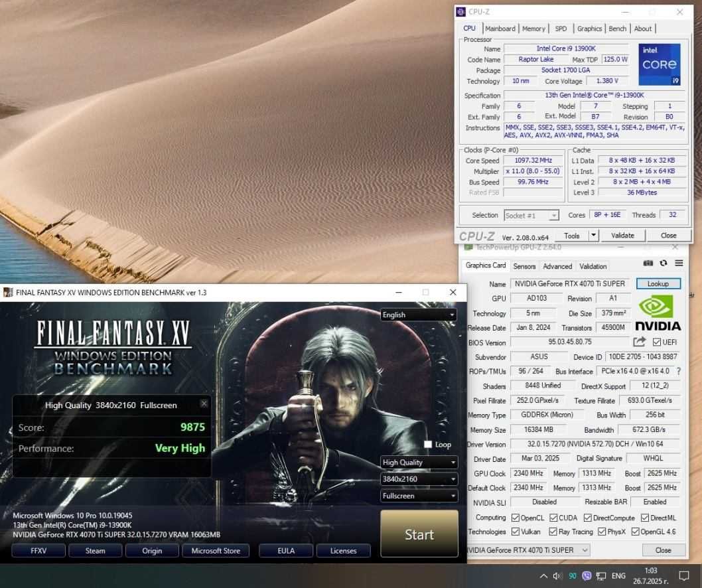Image resolution: width=702 pixels, height=588 pixels.
Task: Click the FFXV link button
Action: [x=38, y=551]
